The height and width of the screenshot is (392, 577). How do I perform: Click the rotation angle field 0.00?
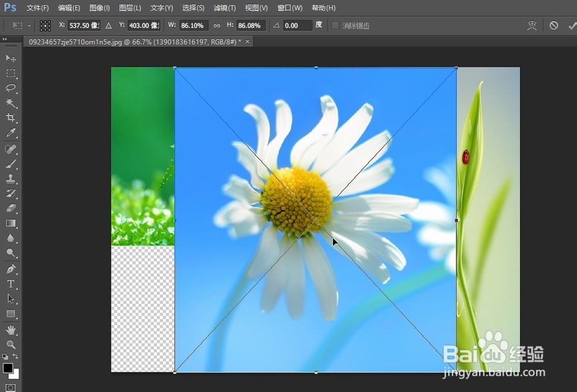[x=297, y=25]
